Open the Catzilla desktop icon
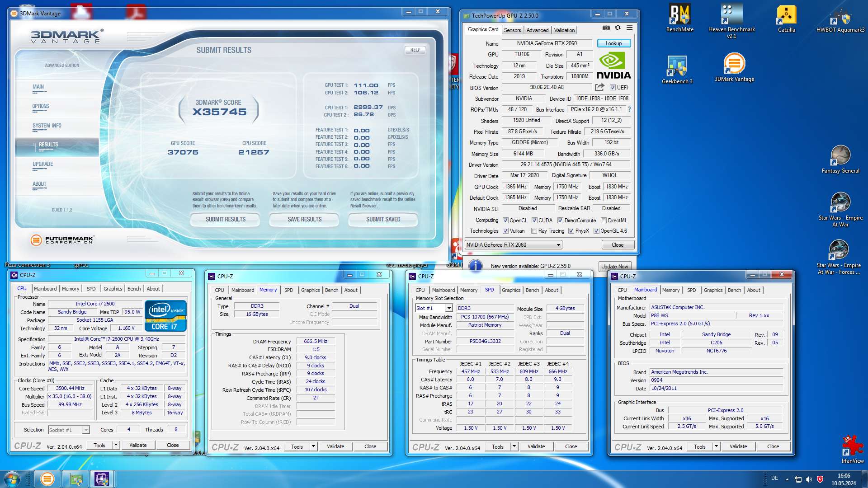Screen dimensions: 868x488 tap(786, 18)
